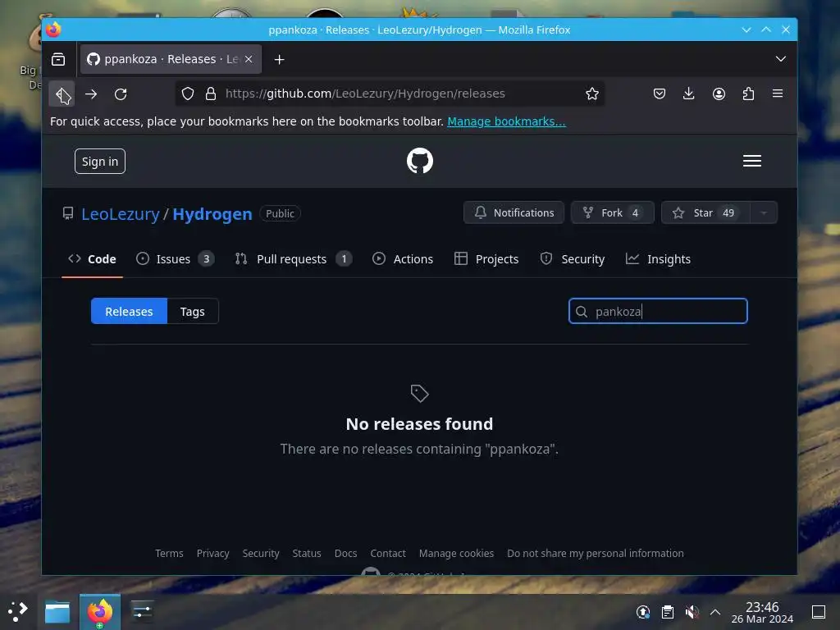840x630 pixels.
Task: Click the show desktop button in the panel
Action: (819, 612)
